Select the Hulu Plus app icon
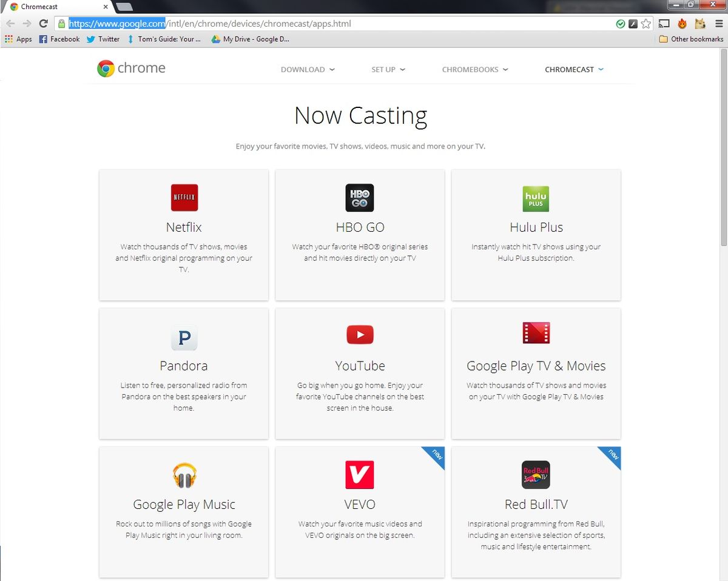The height and width of the screenshot is (581, 728). 536,198
